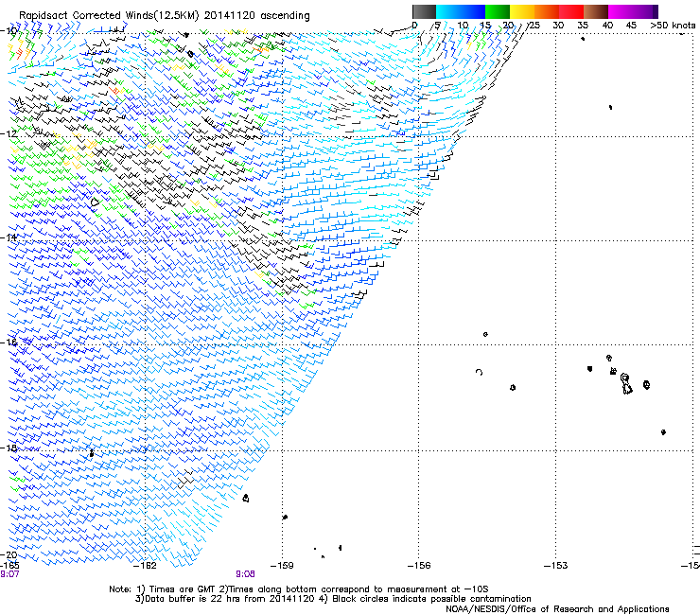
Task: Click the yellow 20-25 knots legend swatch
Action: point(522,11)
